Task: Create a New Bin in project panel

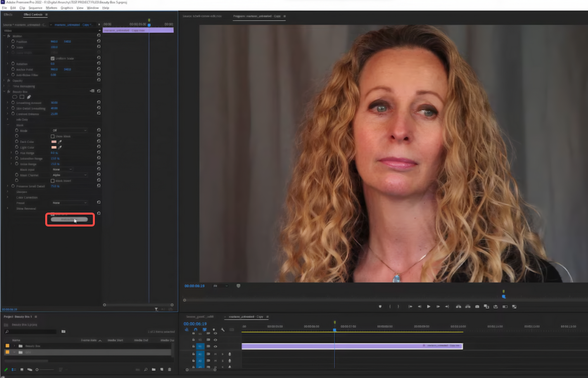Action: pyautogui.click(x=154, y=370)
